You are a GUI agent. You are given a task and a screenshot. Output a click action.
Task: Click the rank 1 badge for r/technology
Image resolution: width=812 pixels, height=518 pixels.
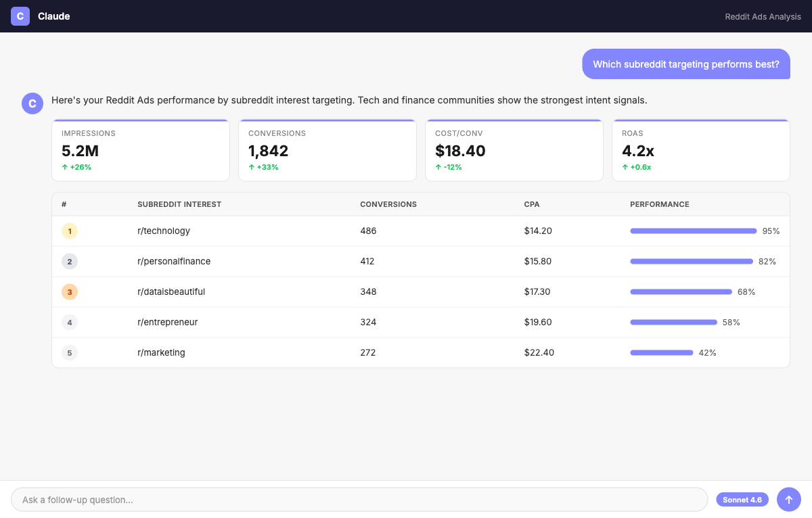70,231
